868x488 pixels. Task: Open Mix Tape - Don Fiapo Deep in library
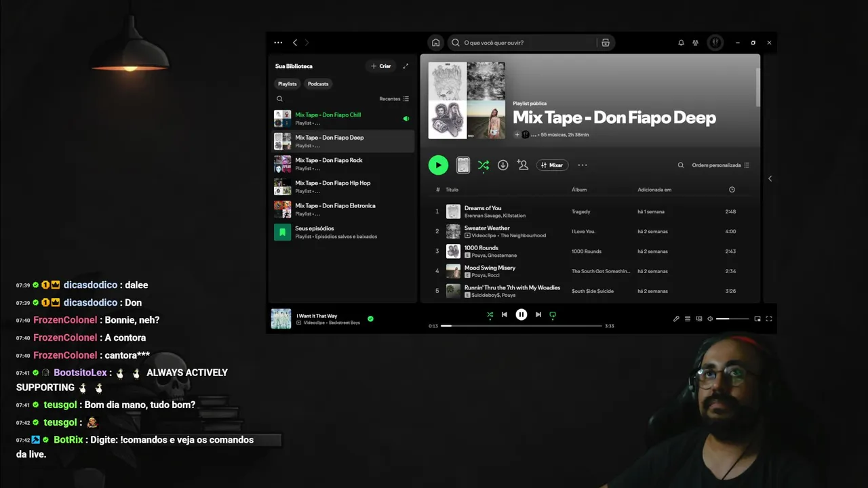click(343, 141)
